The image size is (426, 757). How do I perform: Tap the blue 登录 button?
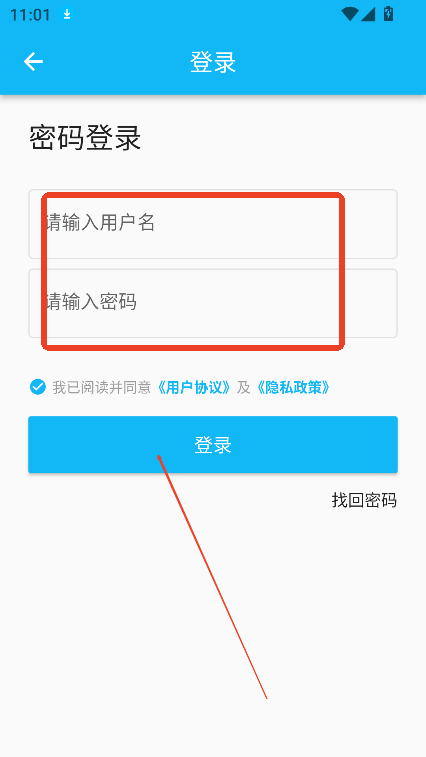click(213, 445)
